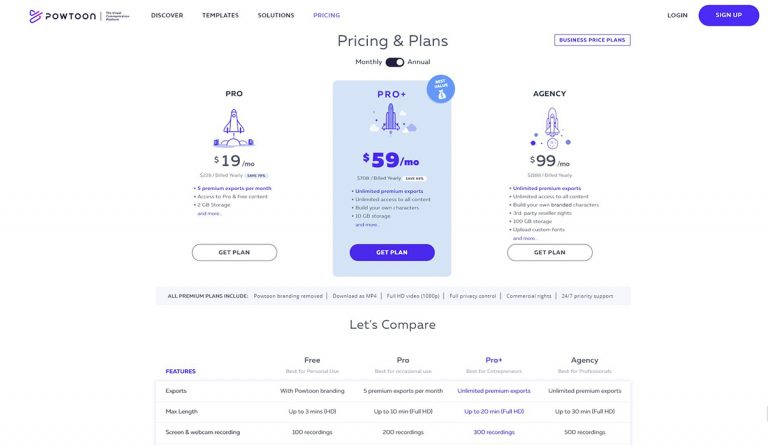Toggle the Monthly/Annual billing switch
The image size is (768, 446).
pyautogui.click(x=394, y=62)
